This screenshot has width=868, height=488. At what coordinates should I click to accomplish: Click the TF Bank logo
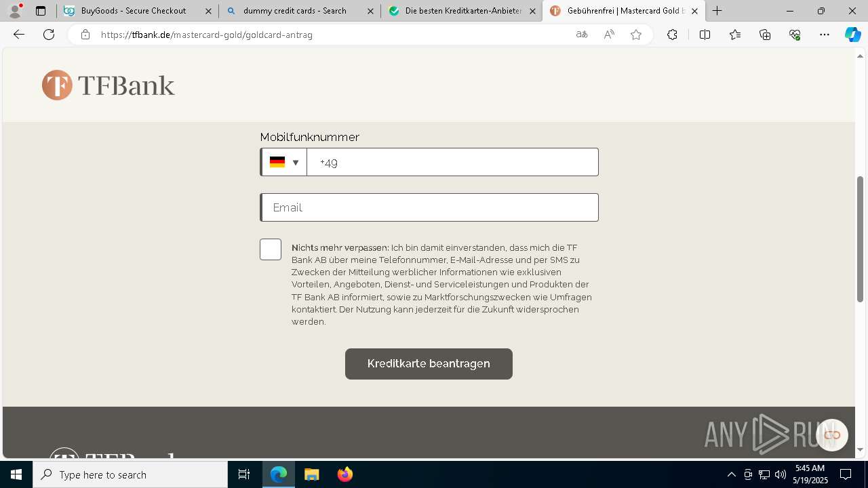pos(108,85)
